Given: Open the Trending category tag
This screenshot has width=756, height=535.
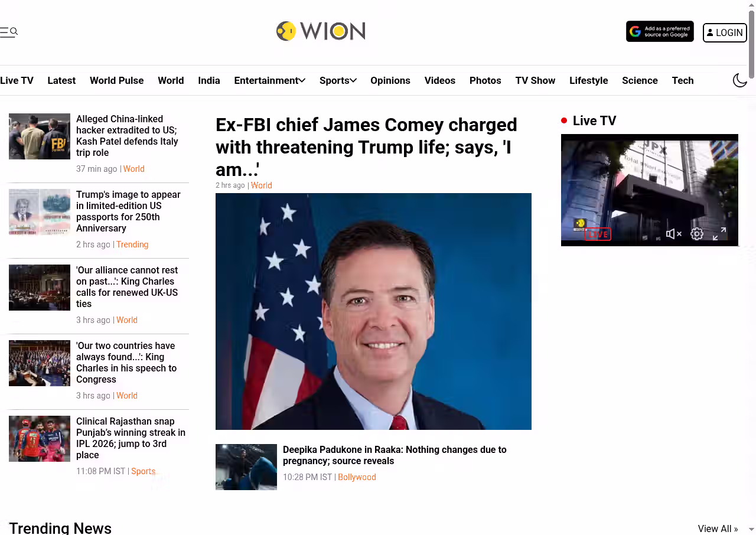Looking at the screenshot, I should [132, 244].
